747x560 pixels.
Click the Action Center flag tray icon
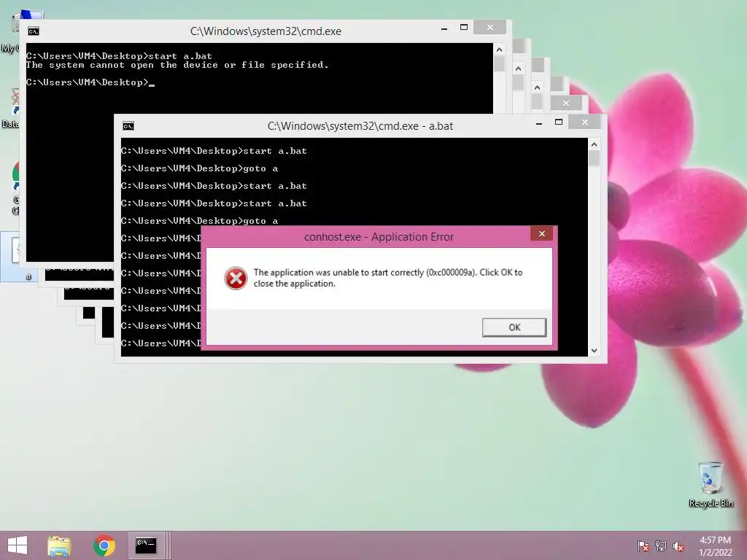643,546
